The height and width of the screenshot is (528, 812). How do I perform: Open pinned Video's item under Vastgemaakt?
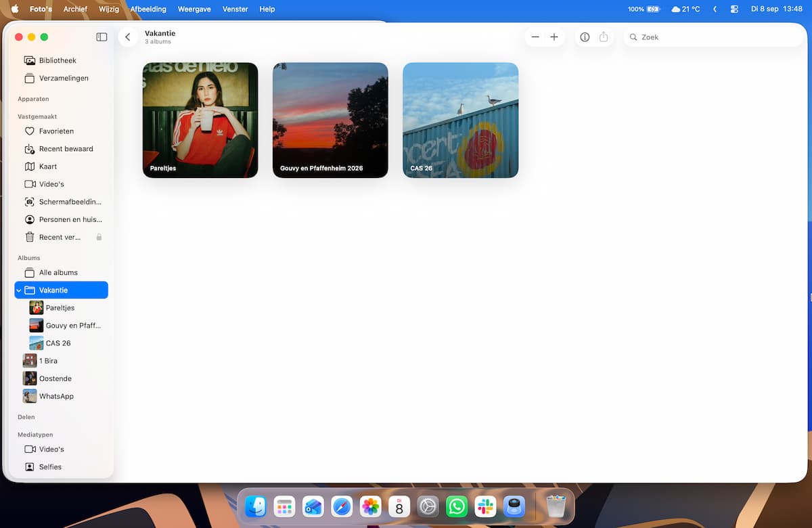point(61,184)
